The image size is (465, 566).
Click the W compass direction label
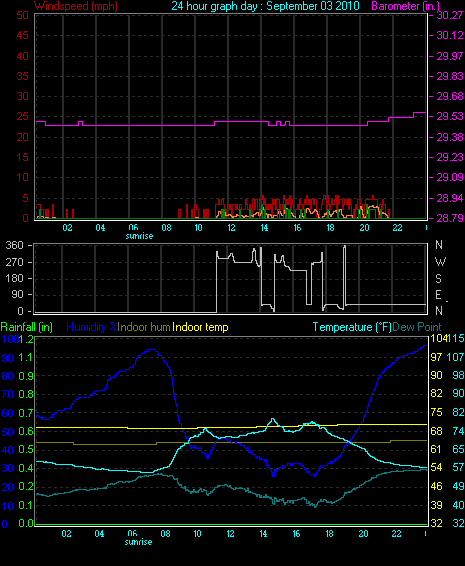click(x=440, y=261)
